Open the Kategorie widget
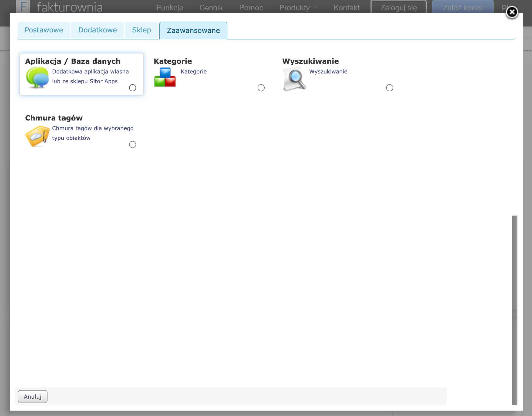 tap(193, 72)
